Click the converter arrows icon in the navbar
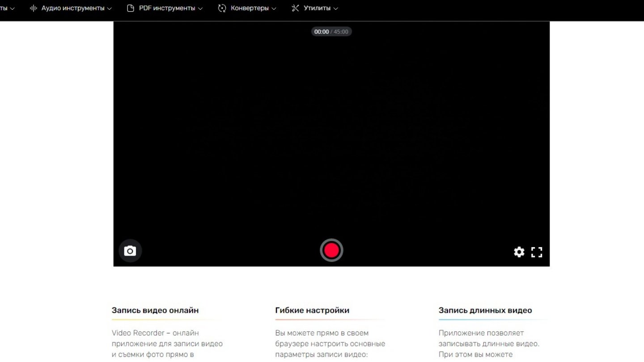The width and height of the screenshot is (644, 362). tap(222, 8)
